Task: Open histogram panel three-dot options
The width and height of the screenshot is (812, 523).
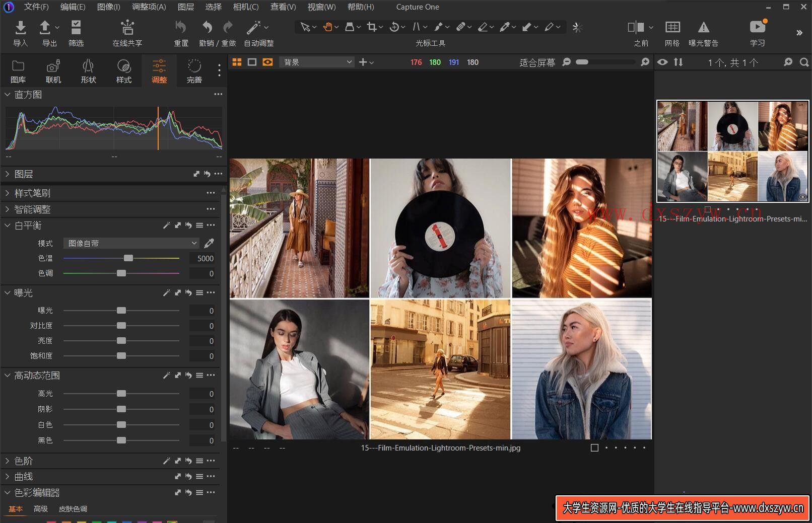Action: pyautogui.click(x=218, y=94)
